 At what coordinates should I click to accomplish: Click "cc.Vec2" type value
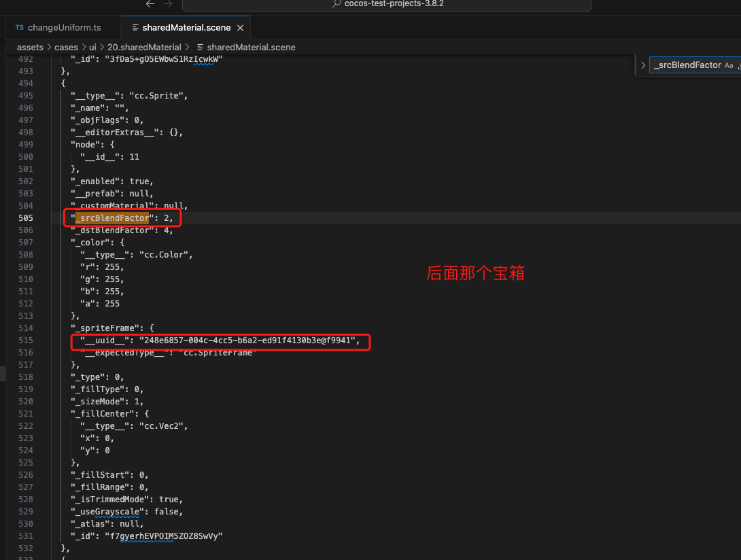[x=161, y=426]
